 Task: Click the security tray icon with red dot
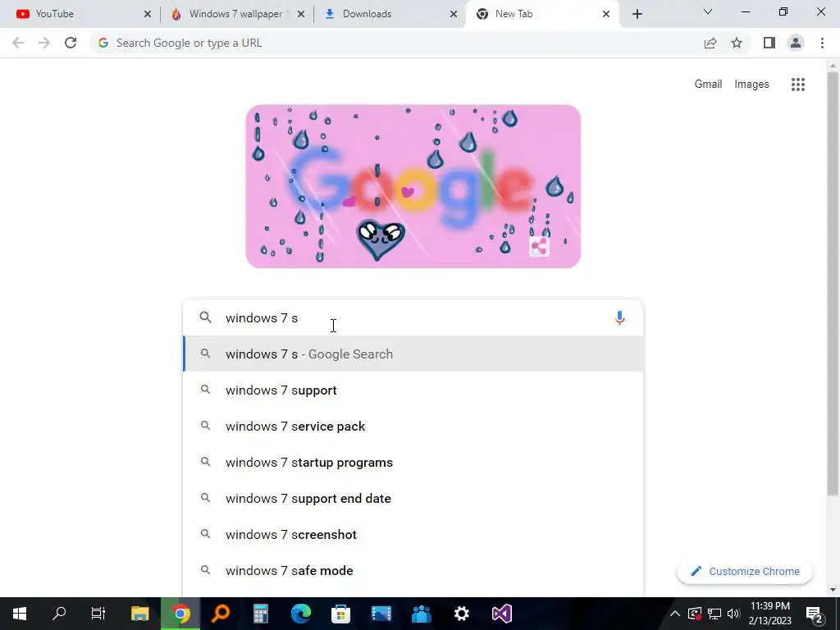click(694, 614)
